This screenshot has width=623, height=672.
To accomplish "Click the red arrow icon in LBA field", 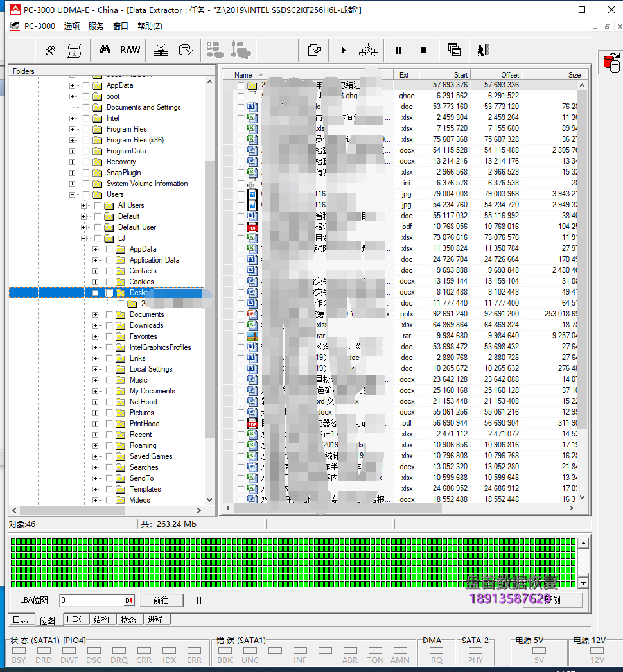I will click(129, 600).
